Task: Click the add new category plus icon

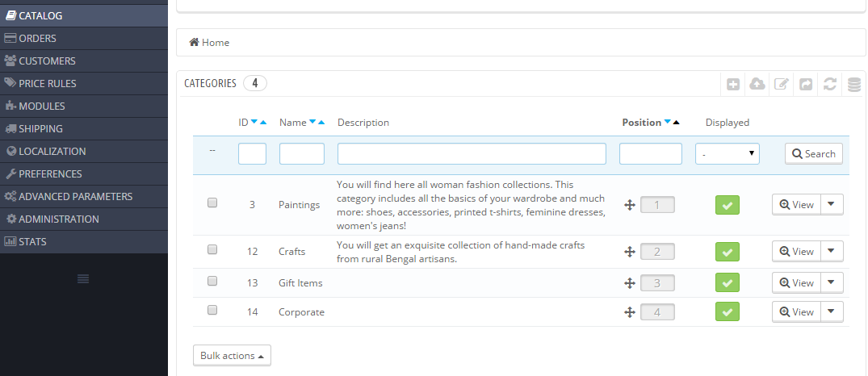Action: click(x=733, y=84)
